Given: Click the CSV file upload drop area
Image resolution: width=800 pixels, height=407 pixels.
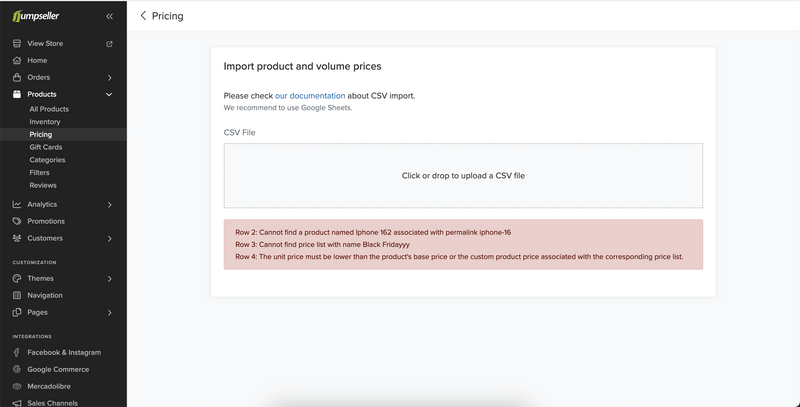Looking at the screenshot, I should click(463, 175).
